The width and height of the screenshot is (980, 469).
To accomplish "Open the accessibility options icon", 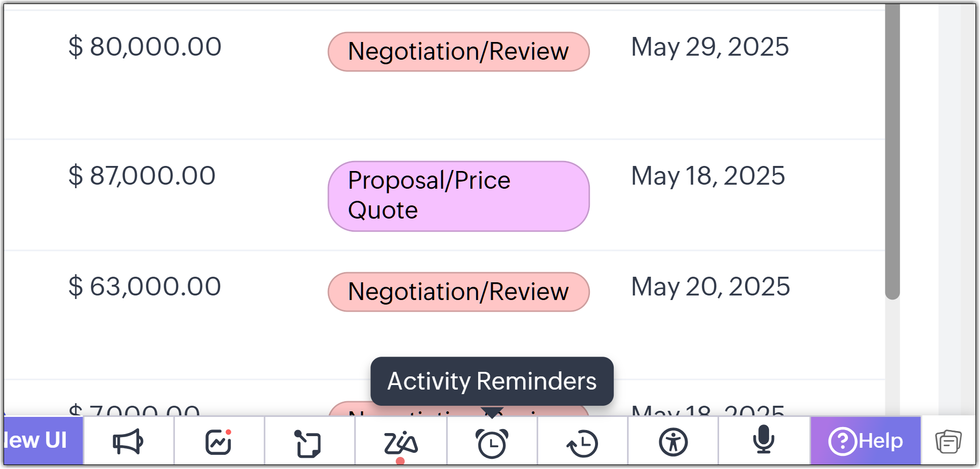I will 673,442.
